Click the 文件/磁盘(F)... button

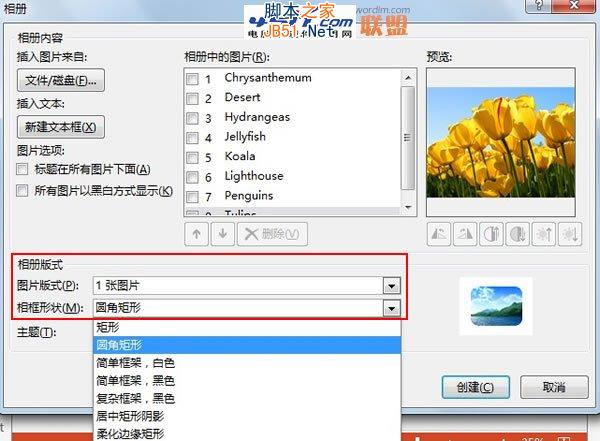coord(61,80)
